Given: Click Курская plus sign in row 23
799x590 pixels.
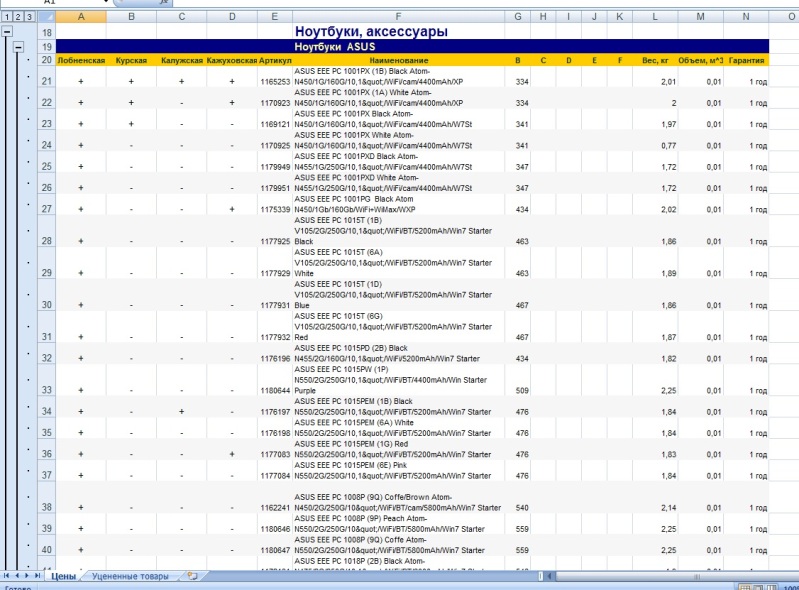Looking at the screenshot, I should (x=131, y=124).
